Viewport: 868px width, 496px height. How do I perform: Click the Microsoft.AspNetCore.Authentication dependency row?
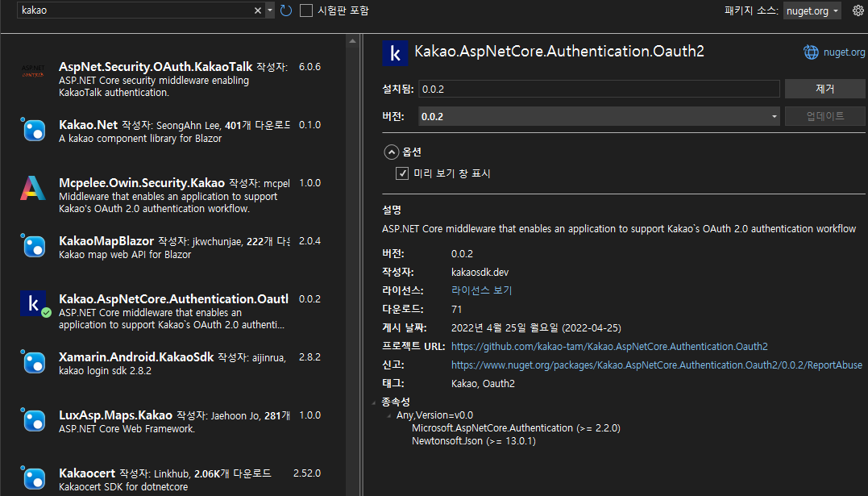pyautogui.click(x=516, y=427)
